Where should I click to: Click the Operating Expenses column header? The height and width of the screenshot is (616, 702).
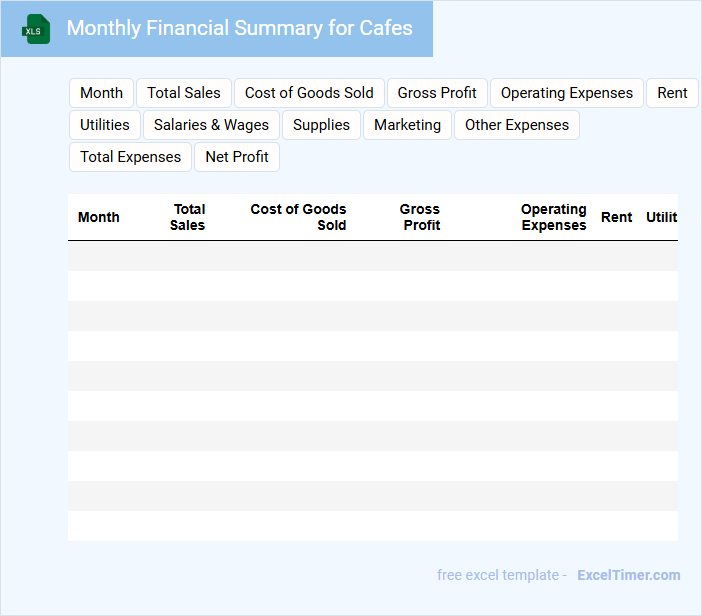pos(553,217)
